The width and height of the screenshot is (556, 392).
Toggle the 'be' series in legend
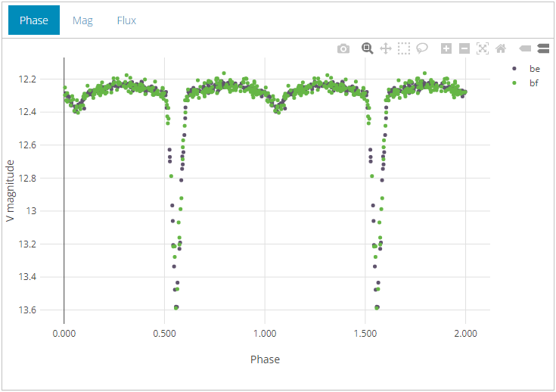526,68
